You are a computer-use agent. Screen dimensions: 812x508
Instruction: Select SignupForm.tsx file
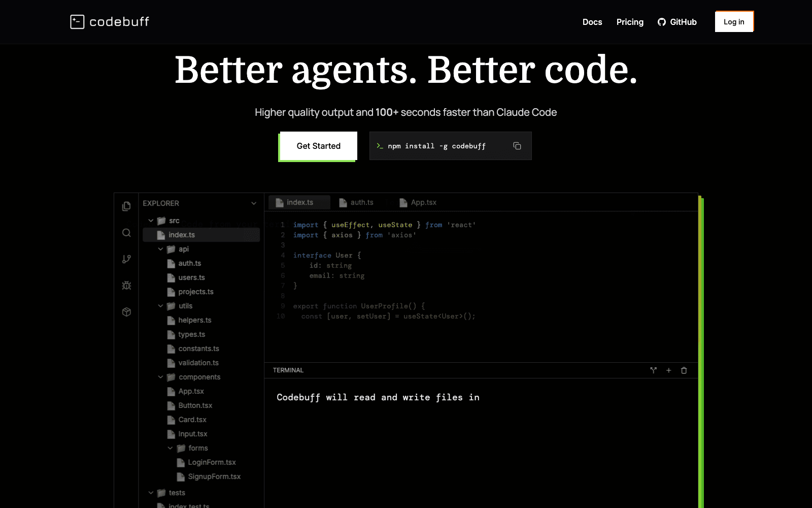(214, 477)
